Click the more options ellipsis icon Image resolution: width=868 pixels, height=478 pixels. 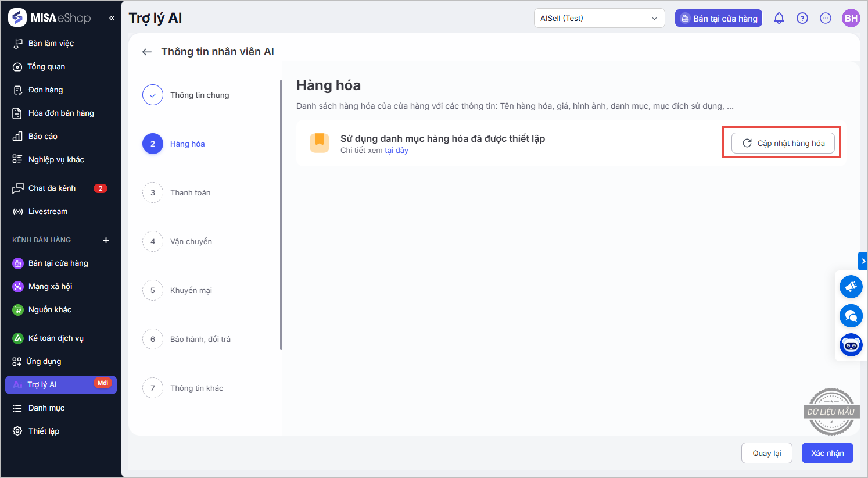pos(826,18)
